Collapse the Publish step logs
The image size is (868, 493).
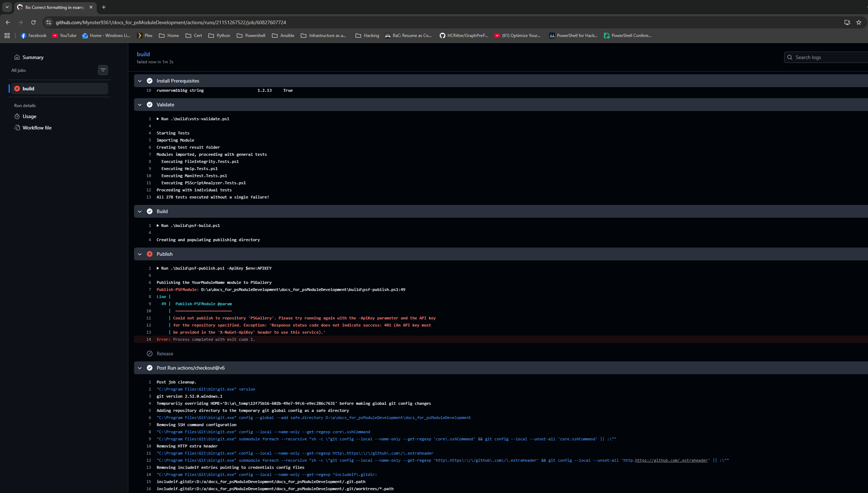(140, 254)
